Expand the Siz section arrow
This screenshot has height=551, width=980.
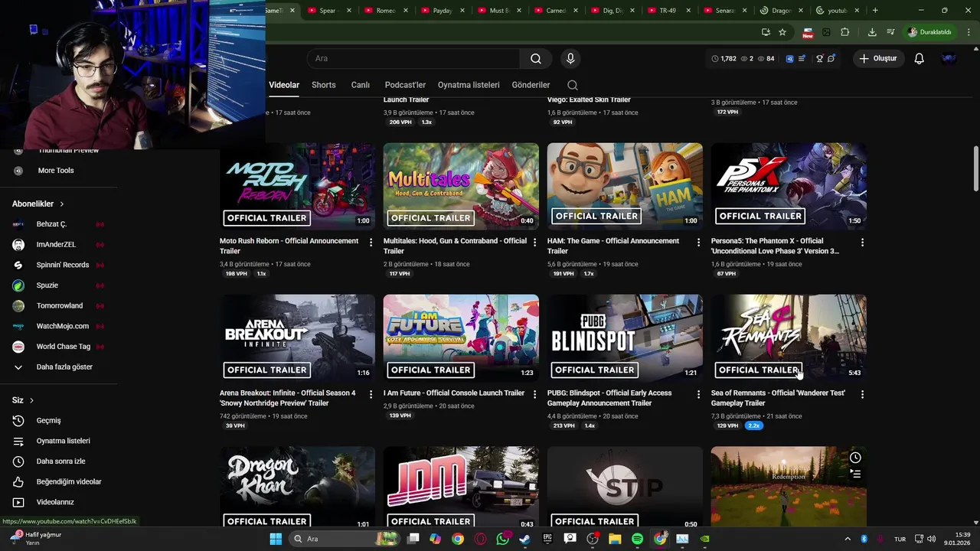coord(31,400)
